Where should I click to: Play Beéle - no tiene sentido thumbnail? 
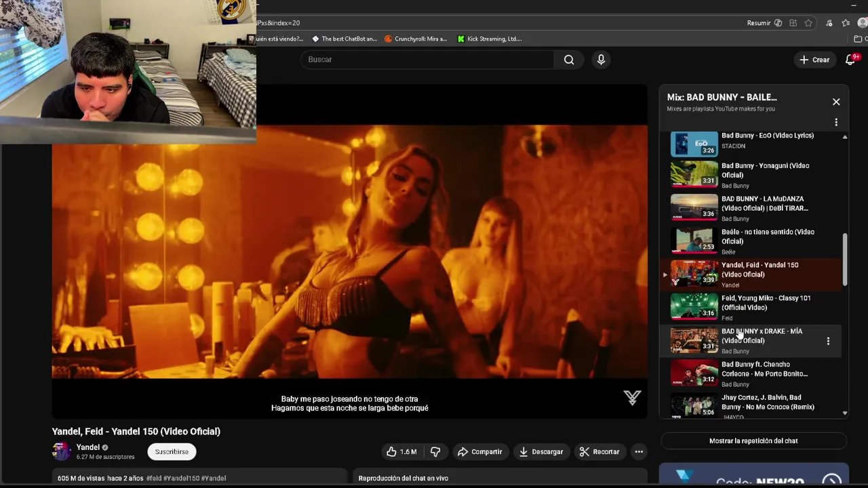pyautogui.click(x=694, y=240)
